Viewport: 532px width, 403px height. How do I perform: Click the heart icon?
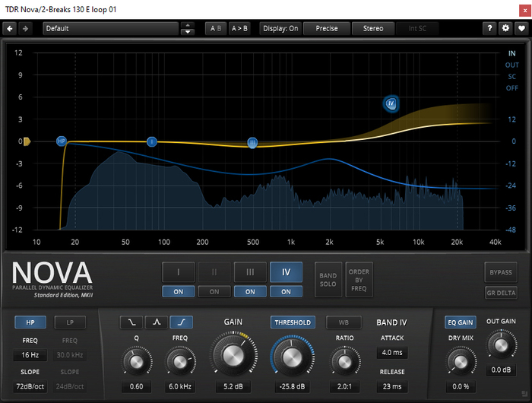point(521,28)
